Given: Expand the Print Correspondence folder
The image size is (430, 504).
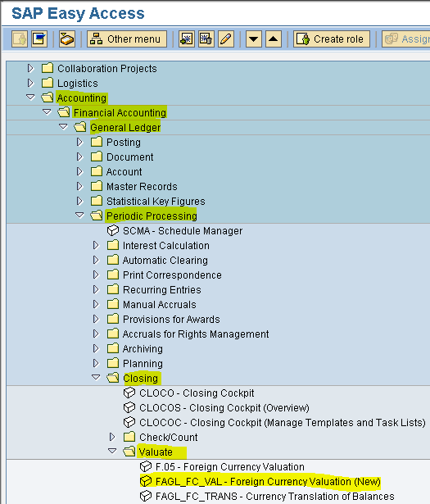Looking at the screenshot, I should click(x=96, y=275).
